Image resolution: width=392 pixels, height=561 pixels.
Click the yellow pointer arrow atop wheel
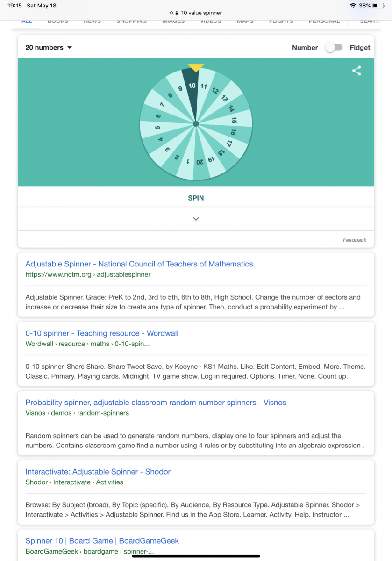pyautogui.click(x=196, y=68)
